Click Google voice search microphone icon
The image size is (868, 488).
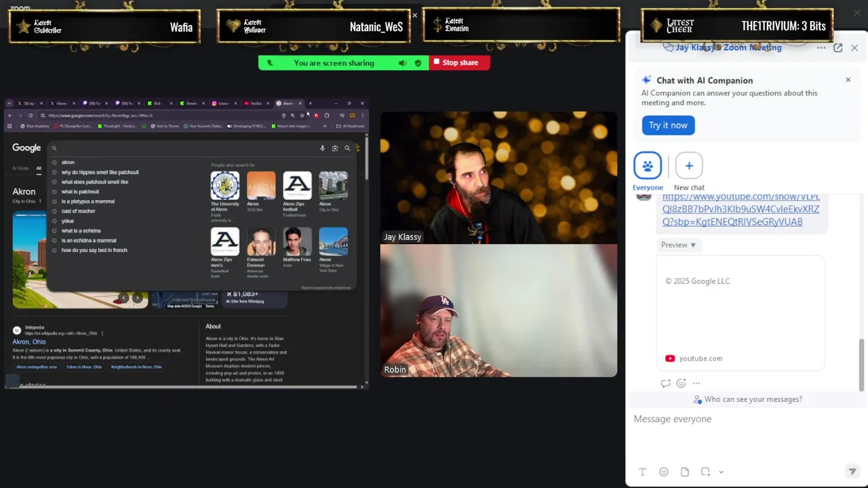(322, 148)
